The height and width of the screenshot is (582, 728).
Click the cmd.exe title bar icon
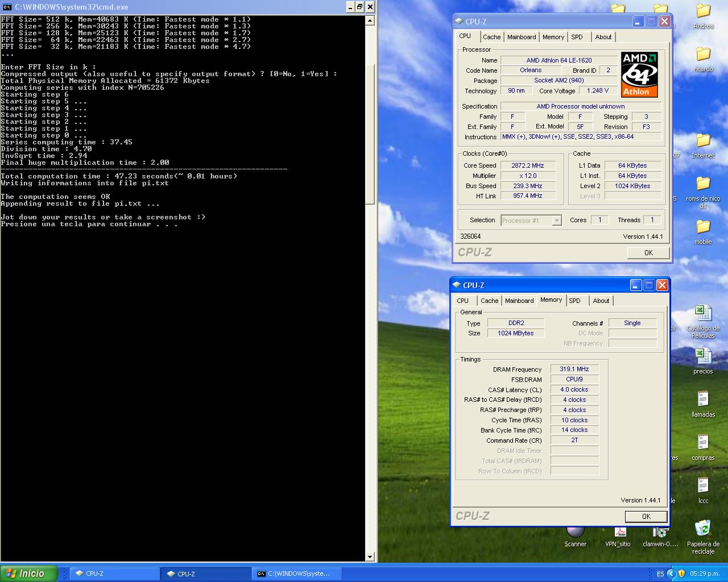pos(7,7)
